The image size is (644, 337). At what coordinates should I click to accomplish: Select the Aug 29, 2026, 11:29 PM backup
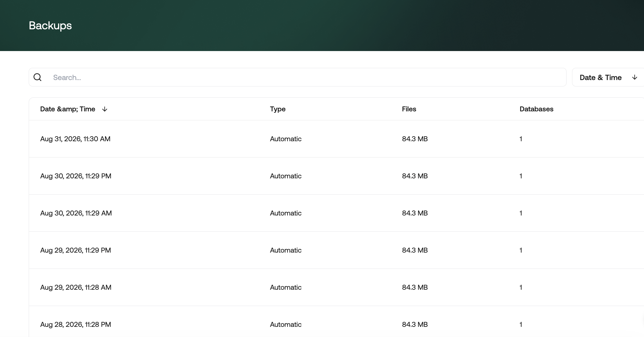coord(337,250)
